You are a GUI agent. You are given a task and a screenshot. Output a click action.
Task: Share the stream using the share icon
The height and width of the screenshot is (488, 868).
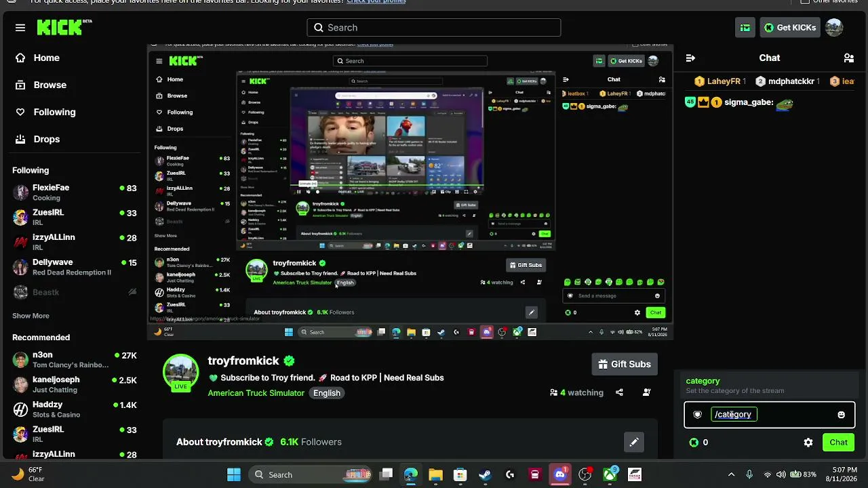619,392
